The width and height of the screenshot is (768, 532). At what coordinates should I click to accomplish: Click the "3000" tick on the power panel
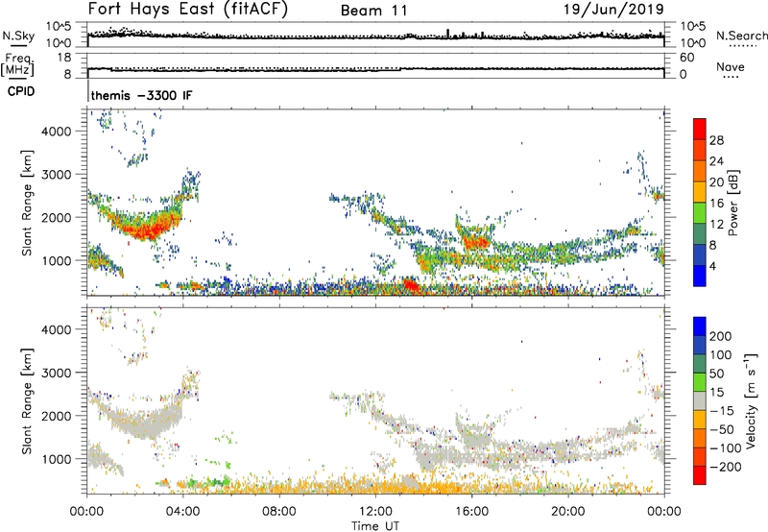(x=56, y=175)
